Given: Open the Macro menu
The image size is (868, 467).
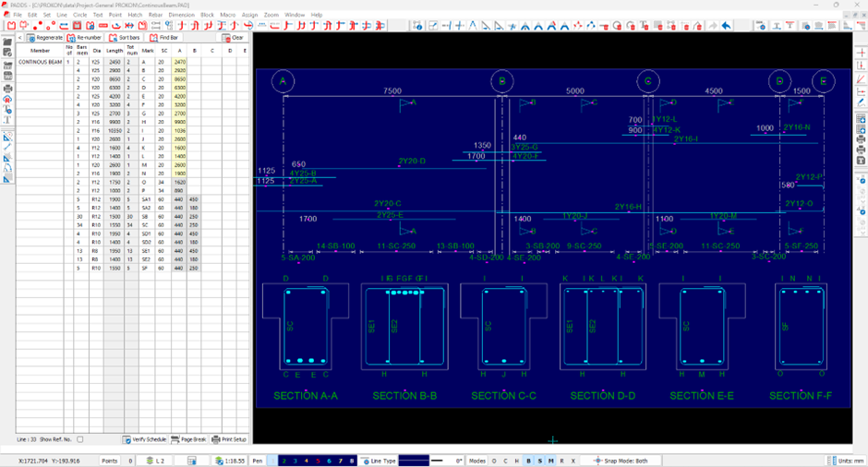Looking at the screenshot, I should pos(227,15).
